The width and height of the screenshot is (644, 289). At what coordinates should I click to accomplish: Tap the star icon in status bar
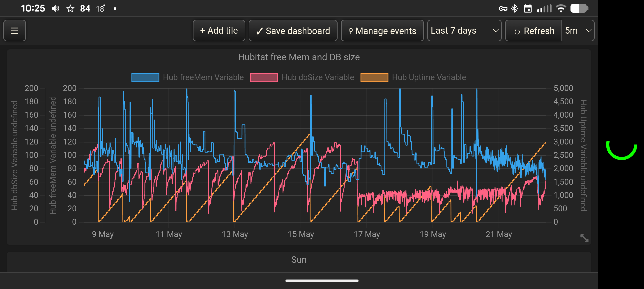(70, 9)
